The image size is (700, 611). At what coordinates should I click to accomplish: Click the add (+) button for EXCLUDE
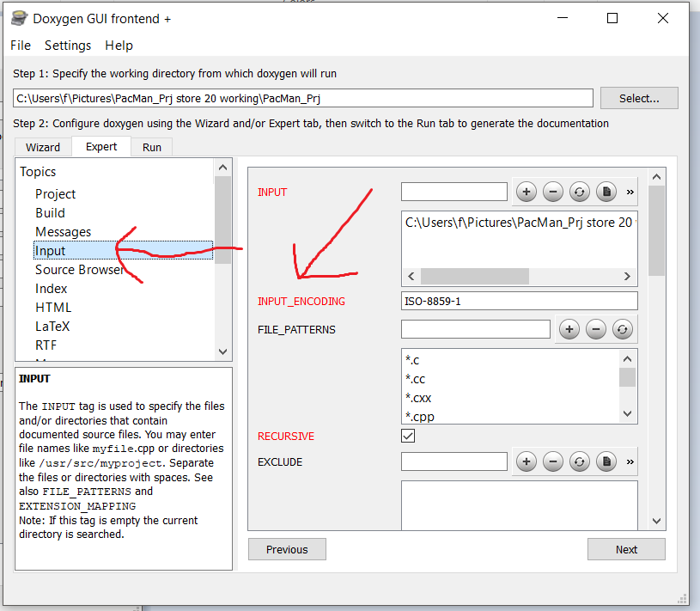coord(527,461)
